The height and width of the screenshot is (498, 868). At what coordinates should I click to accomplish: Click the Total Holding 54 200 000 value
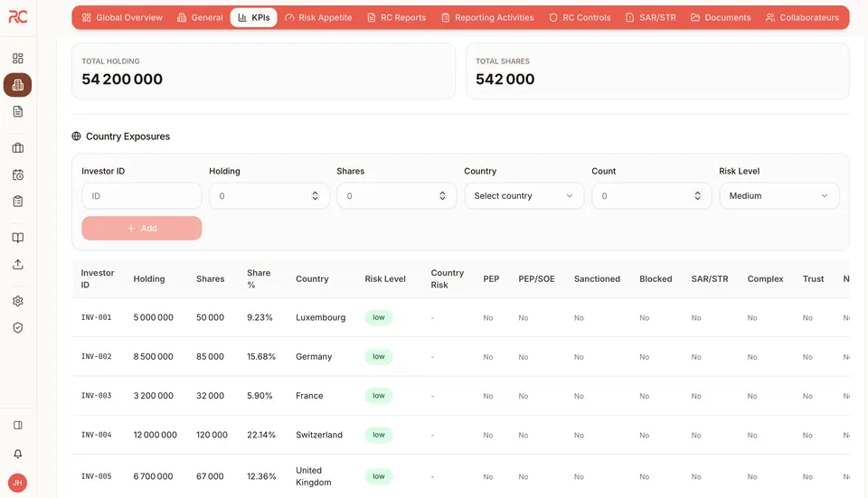(122, 80)
